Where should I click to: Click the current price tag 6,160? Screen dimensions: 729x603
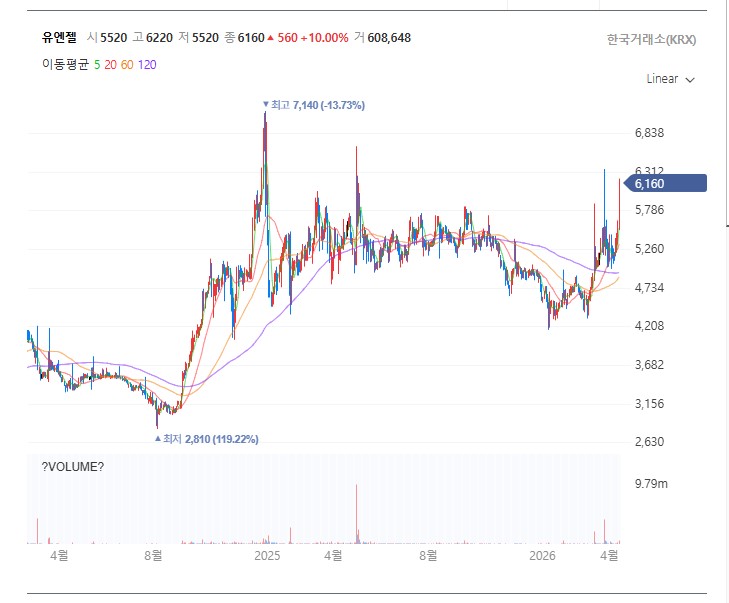(x=665, y=184)
